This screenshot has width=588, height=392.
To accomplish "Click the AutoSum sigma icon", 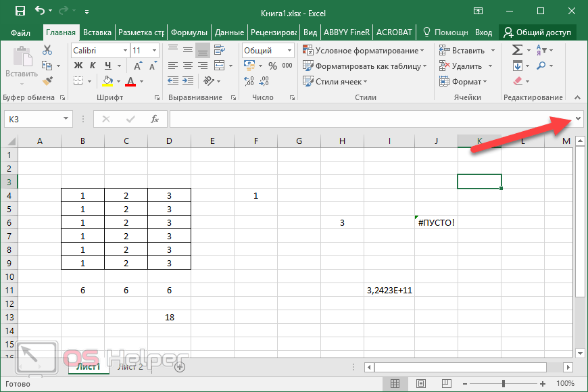I will [x=517, y=50].
